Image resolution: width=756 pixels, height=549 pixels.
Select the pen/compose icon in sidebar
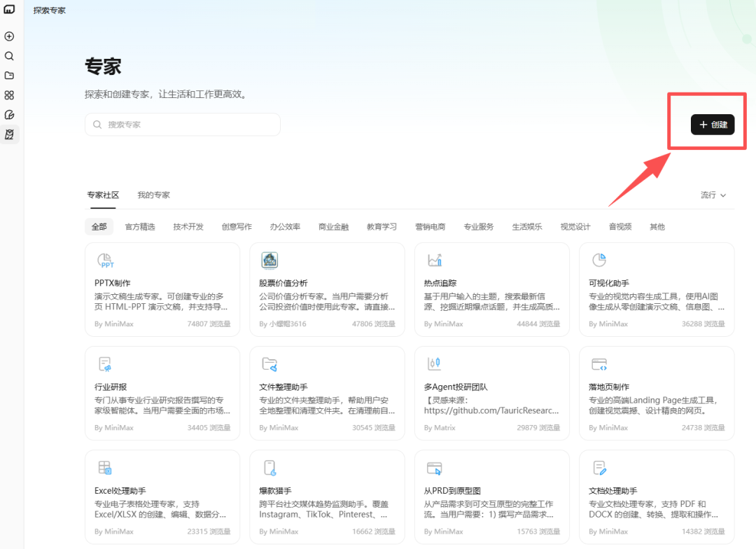pyautogui.click(x=9, y=115)
